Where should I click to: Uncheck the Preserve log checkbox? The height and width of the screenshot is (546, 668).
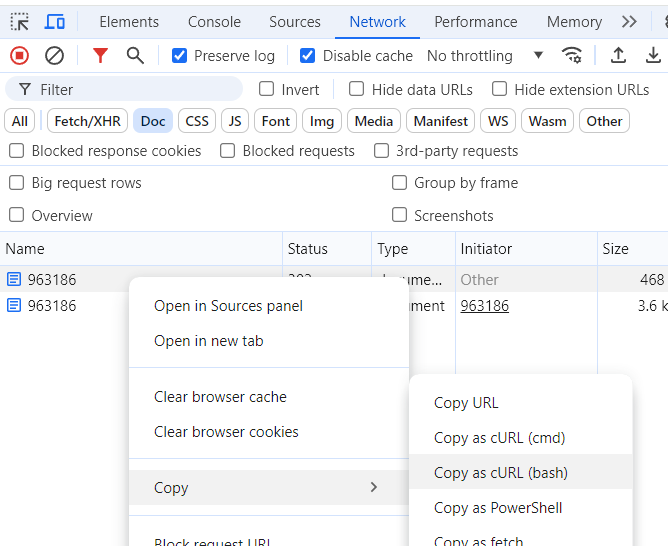[x=180, y=56]
